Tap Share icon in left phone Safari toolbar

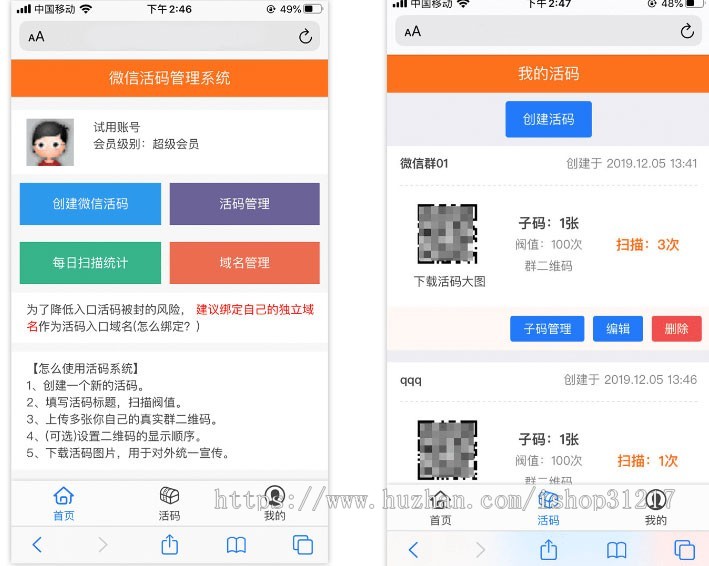pos(170,544)
